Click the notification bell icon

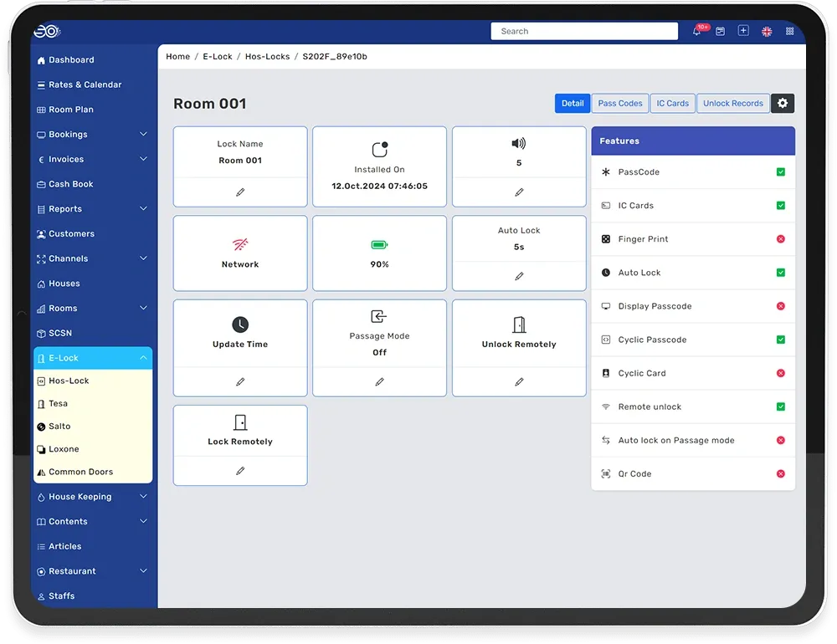pos(696,32)
